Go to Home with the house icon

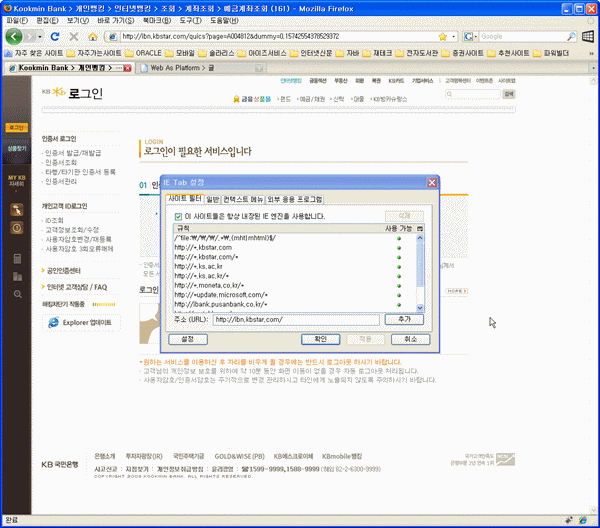[x=93, y=36]
